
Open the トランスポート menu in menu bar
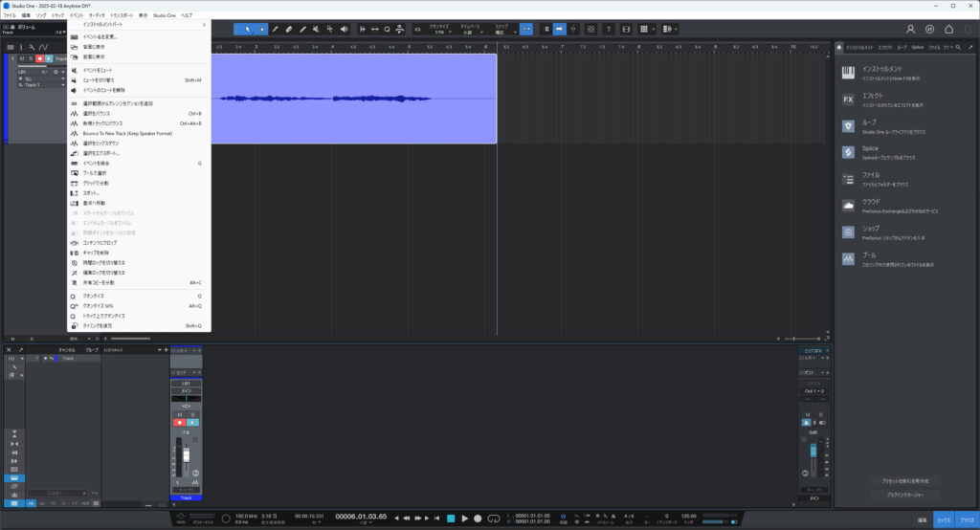tap(122, 15)
